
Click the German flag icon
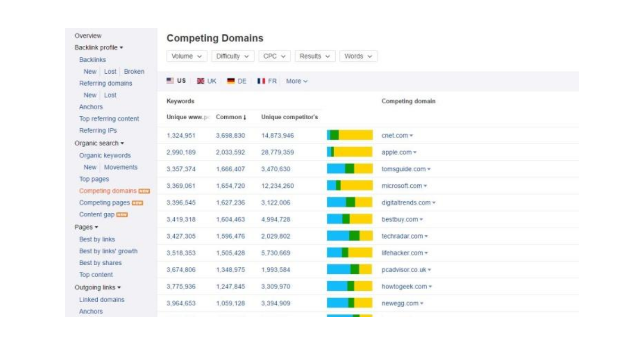pos(231,81)
